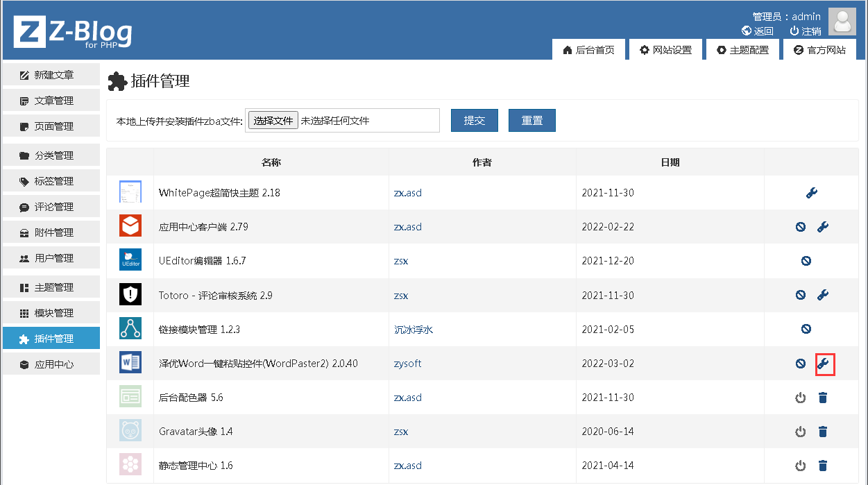Disable the UEditor编辑器 plugin
868x485 pixels.
806,261
